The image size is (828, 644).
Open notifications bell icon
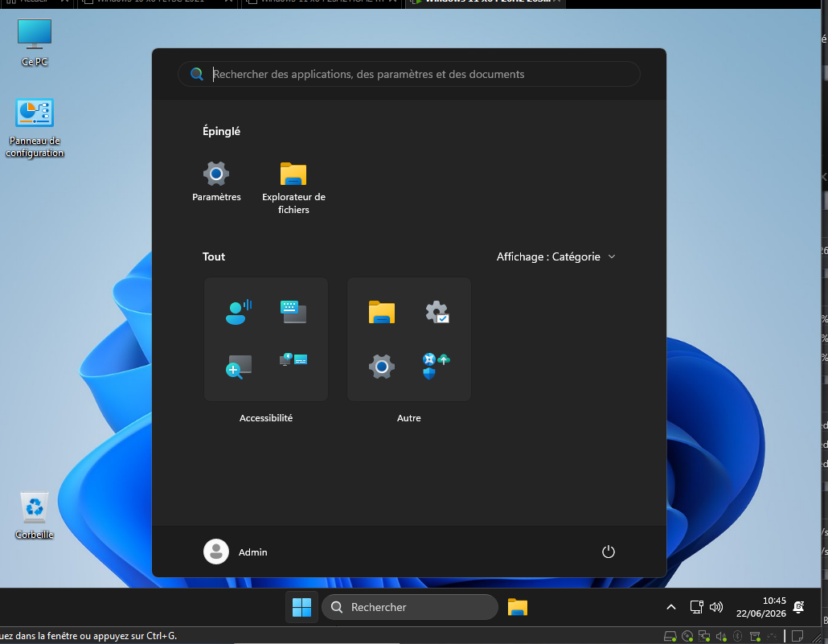[x=799, y=607]
